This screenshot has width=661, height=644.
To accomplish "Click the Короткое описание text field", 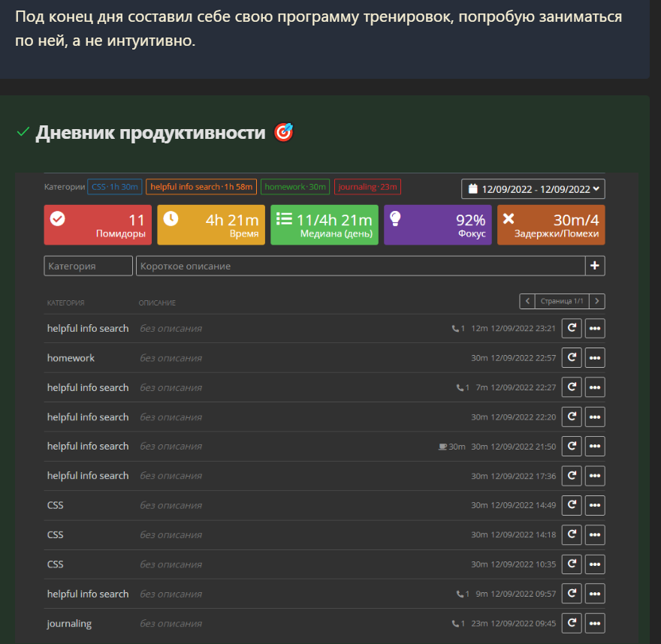I will coord(361,266).
